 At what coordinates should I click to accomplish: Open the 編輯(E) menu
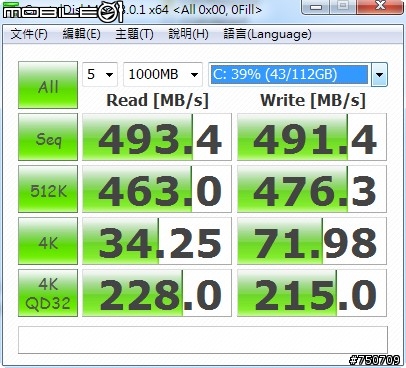click(82, 34)
